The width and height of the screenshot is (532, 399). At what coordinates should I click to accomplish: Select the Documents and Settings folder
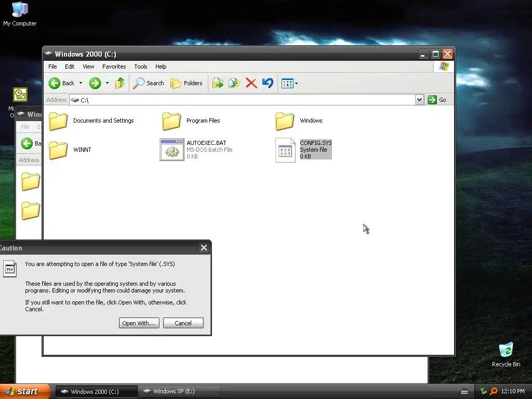(91, 121)
